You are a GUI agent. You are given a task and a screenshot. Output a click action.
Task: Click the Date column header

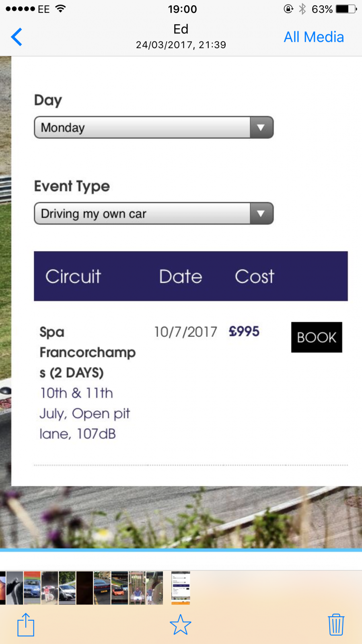pyautogui.click(x=181, y=277)
